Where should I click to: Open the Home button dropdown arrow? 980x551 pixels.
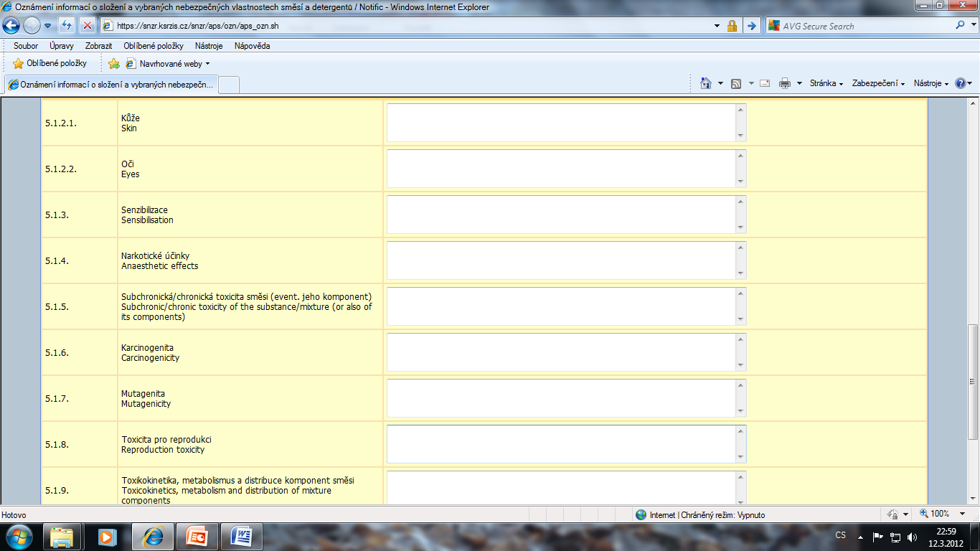tap(720, 83)
